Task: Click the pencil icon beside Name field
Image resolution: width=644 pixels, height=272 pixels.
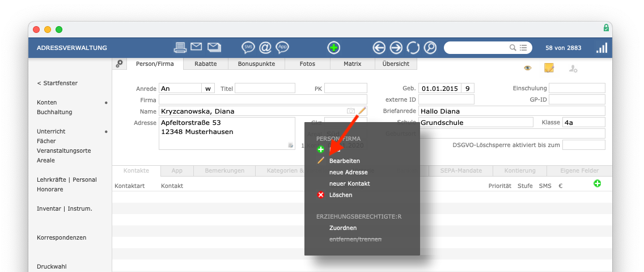Action: pos(362,110)
